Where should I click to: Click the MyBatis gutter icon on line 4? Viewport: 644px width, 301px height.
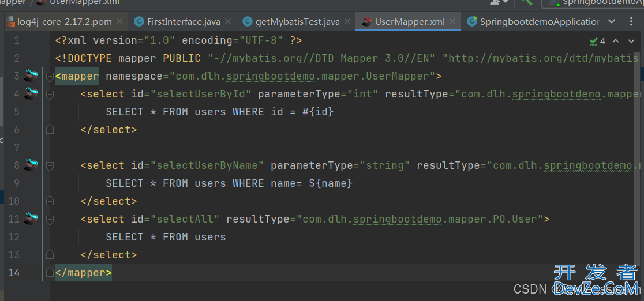pos(31,93)
